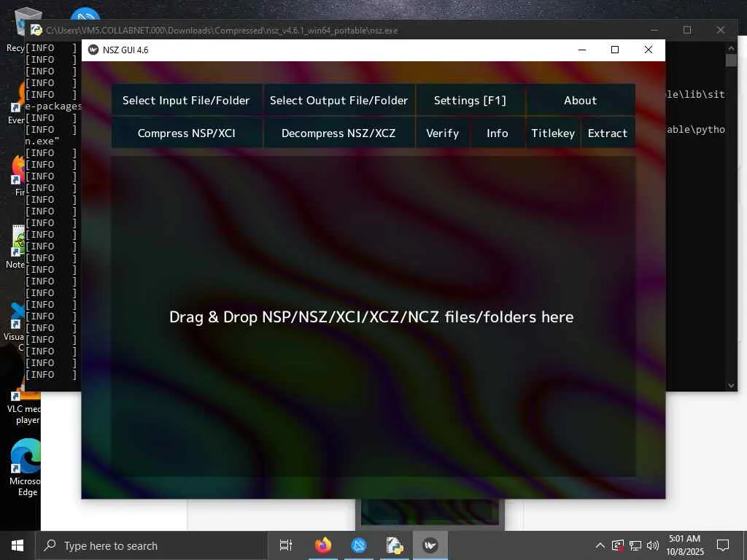Click the drag and drop files area
The image size is (747, 560).
click(x=373, y=316)
